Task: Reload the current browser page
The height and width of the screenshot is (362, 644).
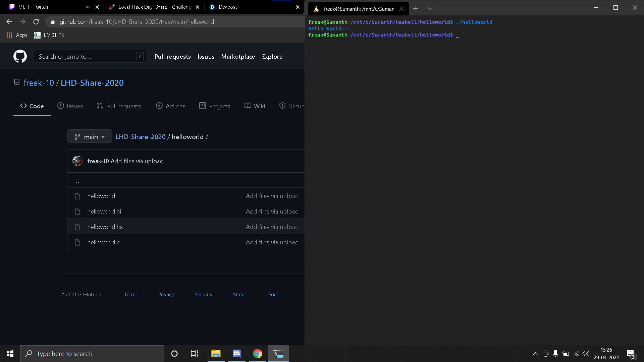Action: pyautogui.click(x=36, y=22)
